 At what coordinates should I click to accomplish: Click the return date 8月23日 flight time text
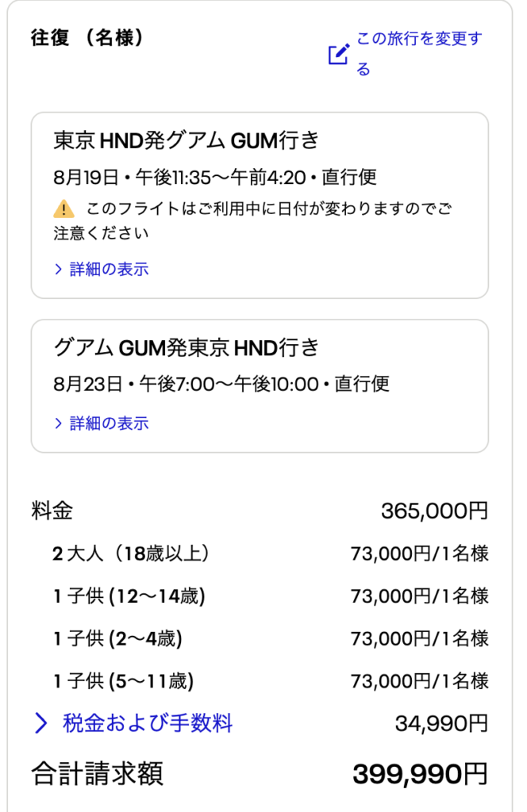pos(221,385)
